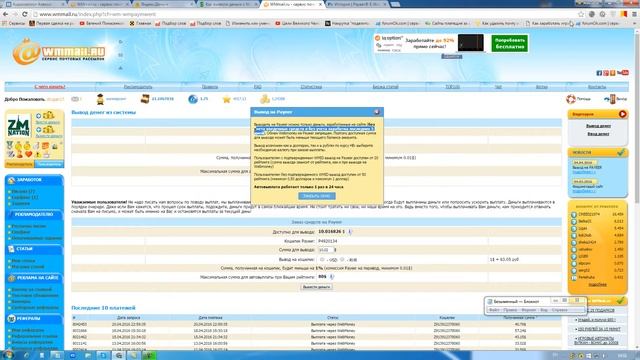Click the green taskbar application icon

(149, 356)
